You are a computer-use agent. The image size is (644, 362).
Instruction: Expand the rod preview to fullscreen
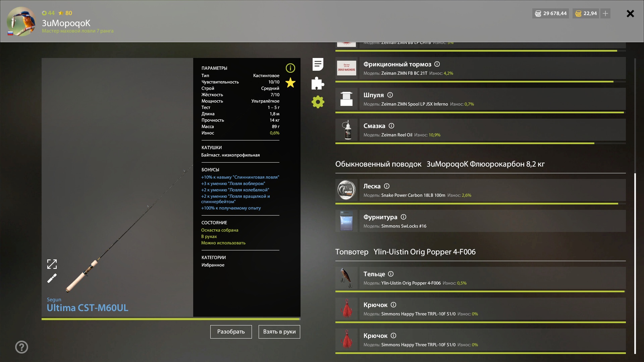52,264
